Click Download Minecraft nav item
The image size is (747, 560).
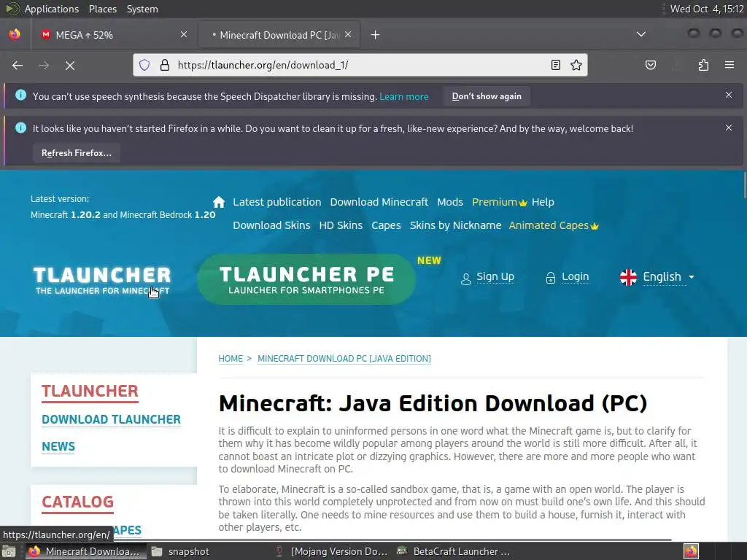pyautogui.click(x=379, y=202)
